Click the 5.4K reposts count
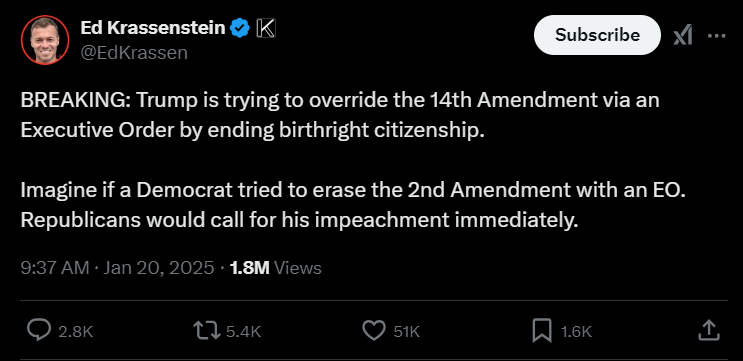The width and height of the screenshot is (743, 361). [244, 332]
